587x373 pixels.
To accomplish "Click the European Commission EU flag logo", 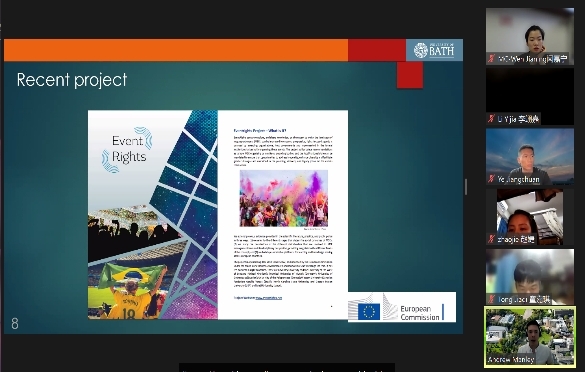I will 369,311.
